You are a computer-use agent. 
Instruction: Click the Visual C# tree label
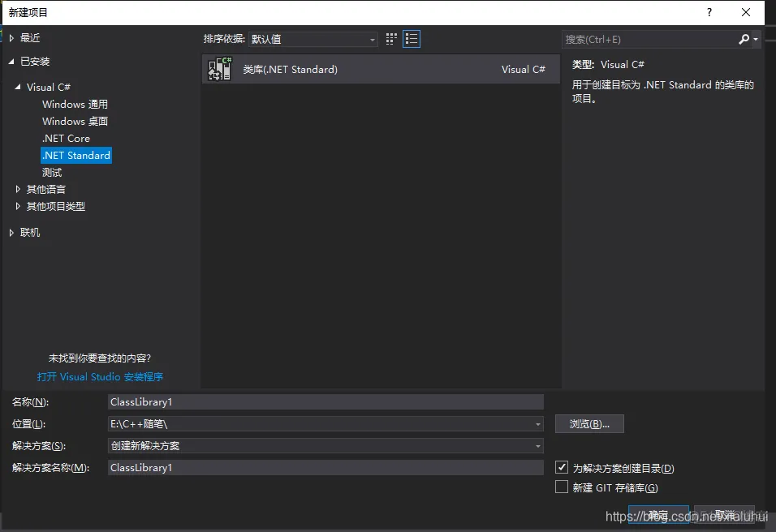(x=49, y=87)
